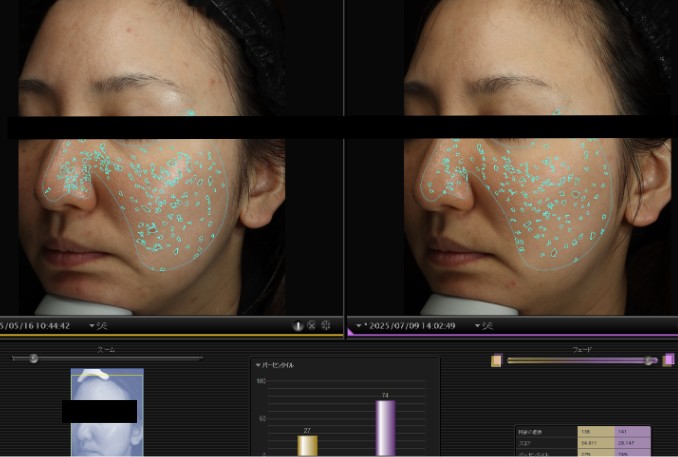The width and height of the screenshot is (678, 457).
Task: Click the yellow percentile bar labeled 27
Action: [308, 445]
